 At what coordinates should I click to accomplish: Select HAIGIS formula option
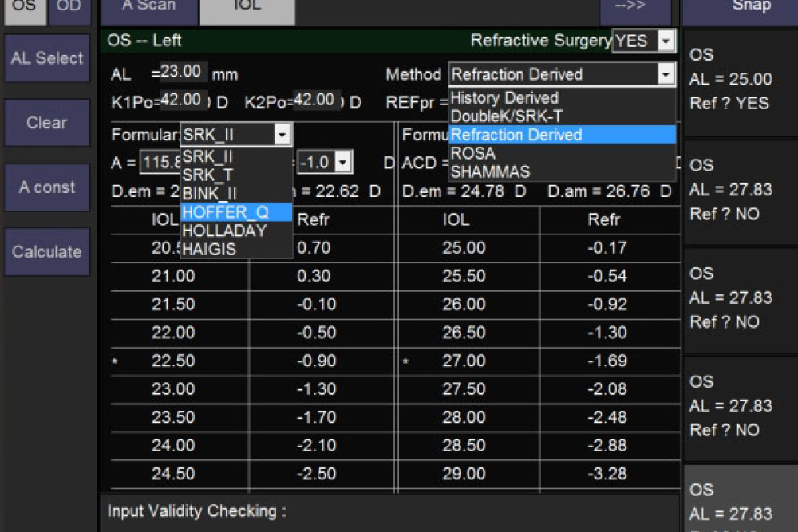click(210, 250)
